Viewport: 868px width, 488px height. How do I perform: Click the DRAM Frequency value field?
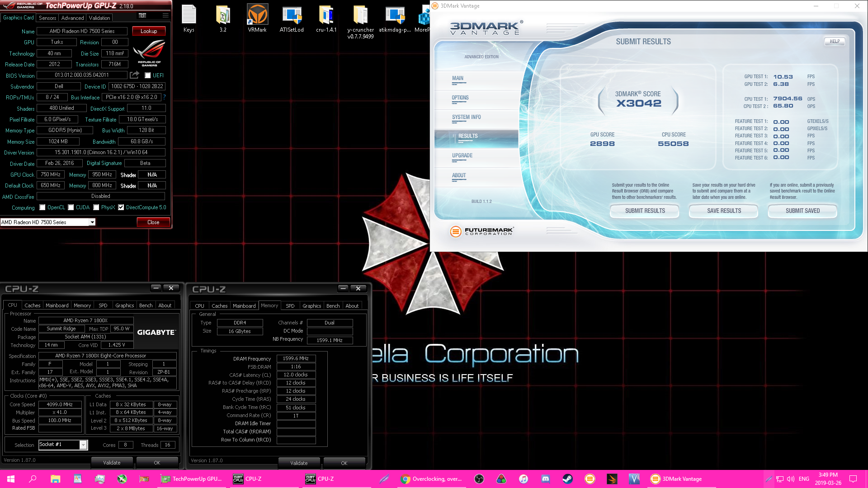click(296, 358)
